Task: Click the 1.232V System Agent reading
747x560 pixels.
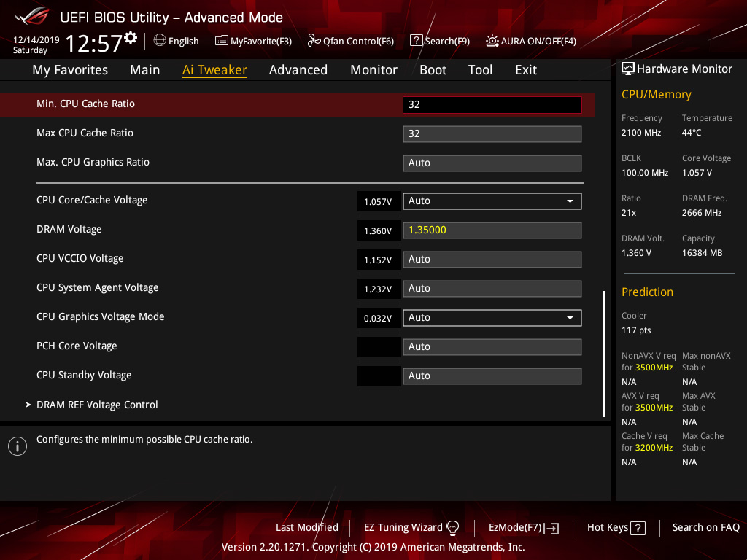Action: point(379,289)
